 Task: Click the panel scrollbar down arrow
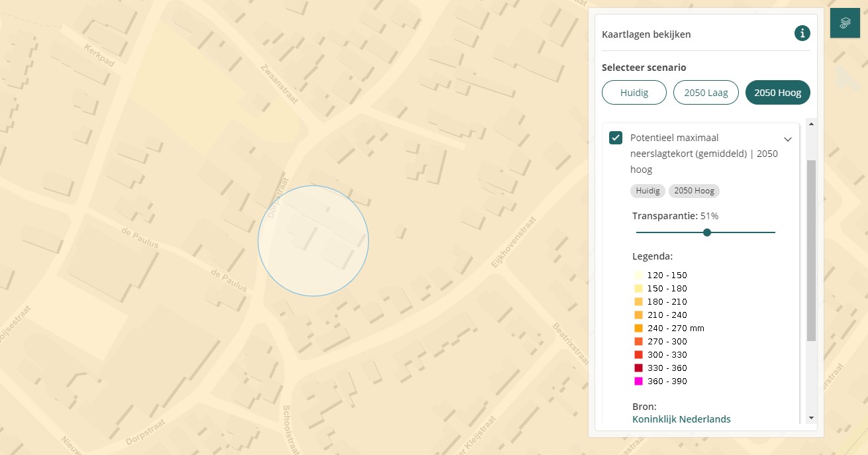pyautogui.click(x=811, y=419)
